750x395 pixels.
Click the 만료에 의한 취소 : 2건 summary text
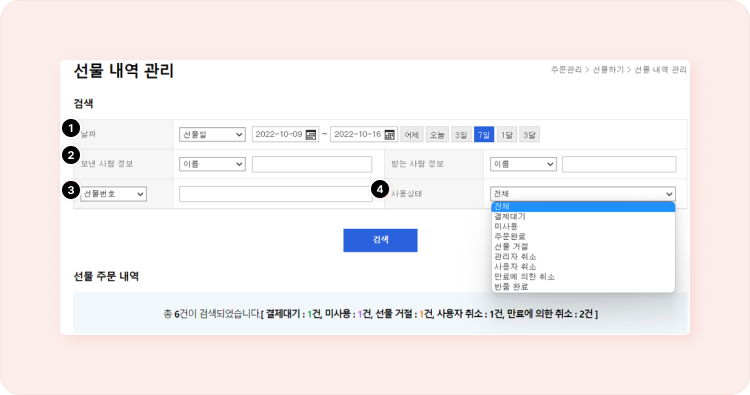[x=550, y=314]
